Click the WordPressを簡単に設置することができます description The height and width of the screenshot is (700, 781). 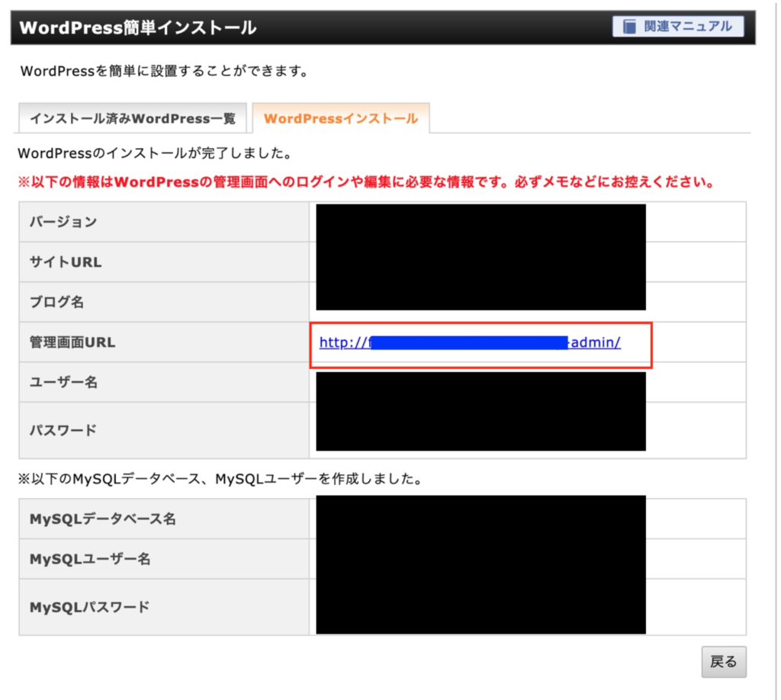coord(165,71)
